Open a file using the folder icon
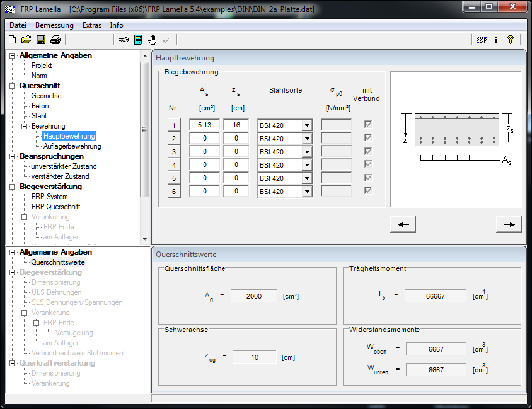Screen dimensions: 532x409 (26, 40)
